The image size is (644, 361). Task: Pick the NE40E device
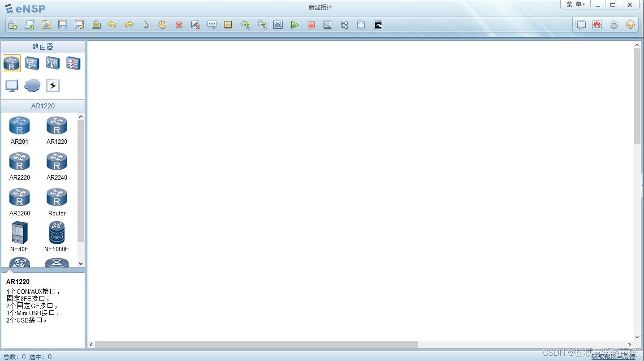19,237
